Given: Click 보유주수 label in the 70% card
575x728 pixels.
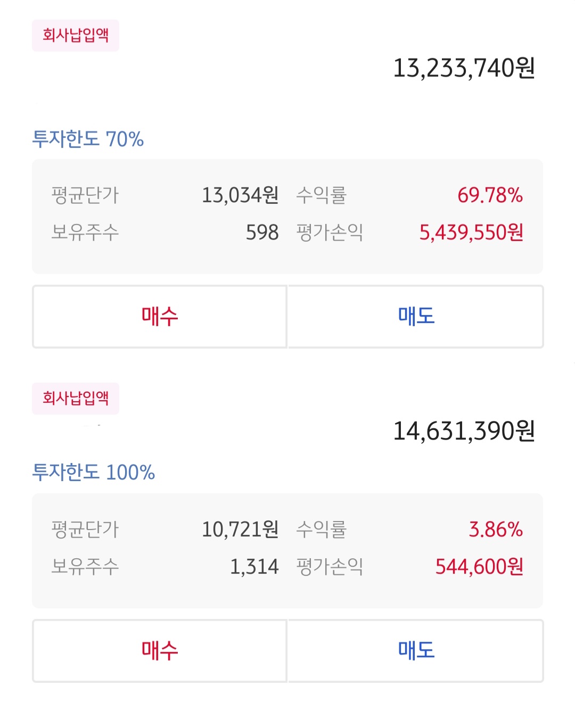Looking at the screenshot, I should (x=85, y=233).
